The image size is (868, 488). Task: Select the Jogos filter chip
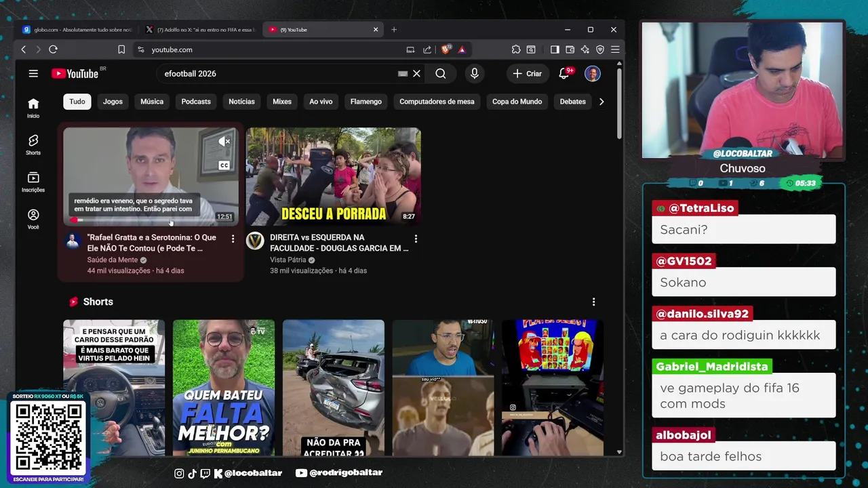(113, 102)
